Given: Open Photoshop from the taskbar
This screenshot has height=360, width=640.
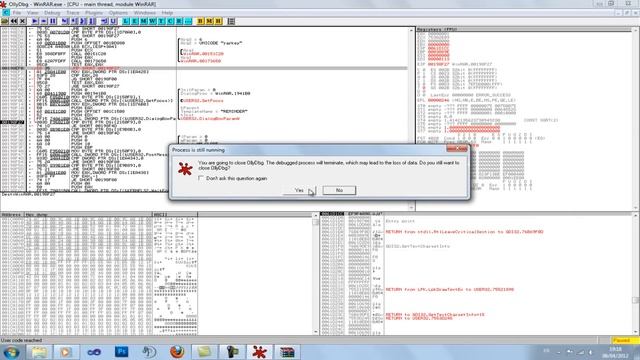Looking at the screenshot, I should click(x=121, y=352).
